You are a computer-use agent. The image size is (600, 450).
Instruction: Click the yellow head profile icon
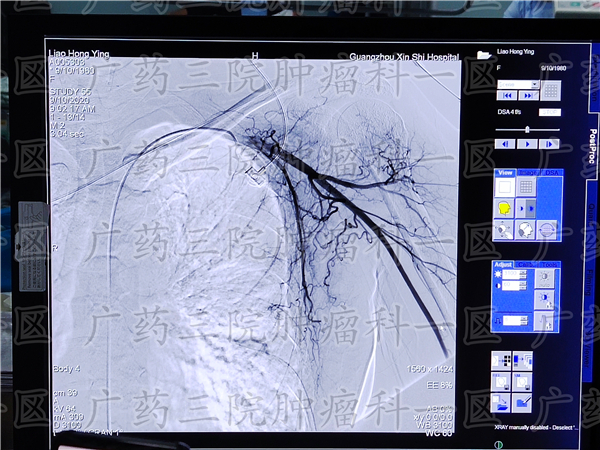pos(506,208)
